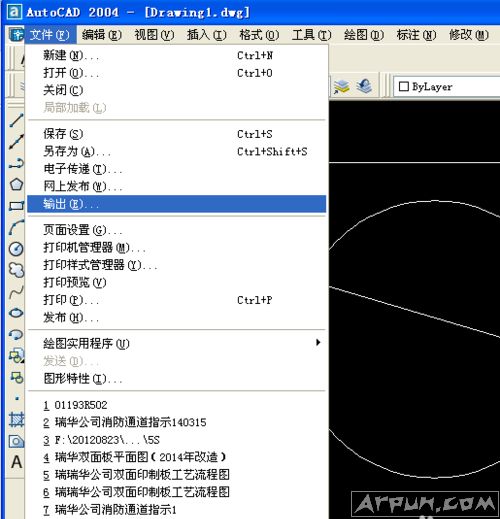Screen dimensions: 500x519
Task: Select the Arc tool
Action: pyautogui.click(x=16, y=227)
